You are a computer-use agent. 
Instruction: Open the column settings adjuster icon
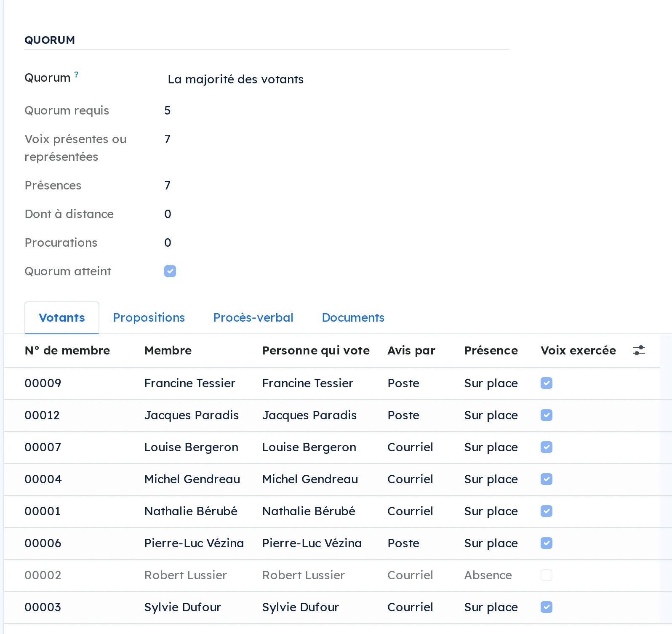click(x=639, y=350)
